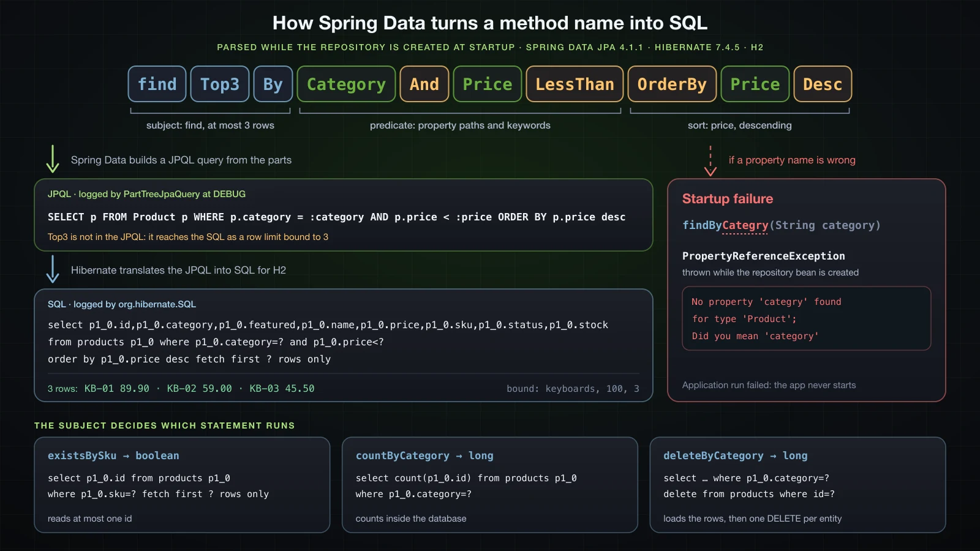Click error line 'Did you mean 'category''
Screen dimensions: 980x551
[755, 336]
